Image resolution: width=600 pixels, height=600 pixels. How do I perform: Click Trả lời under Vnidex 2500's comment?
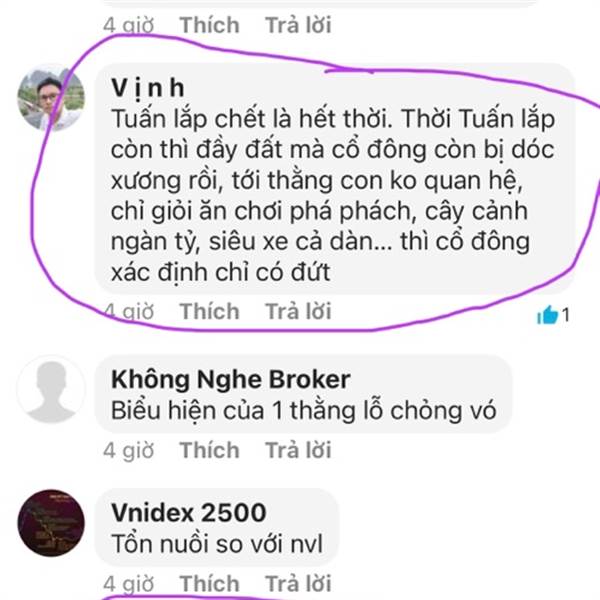click(298, 583)
